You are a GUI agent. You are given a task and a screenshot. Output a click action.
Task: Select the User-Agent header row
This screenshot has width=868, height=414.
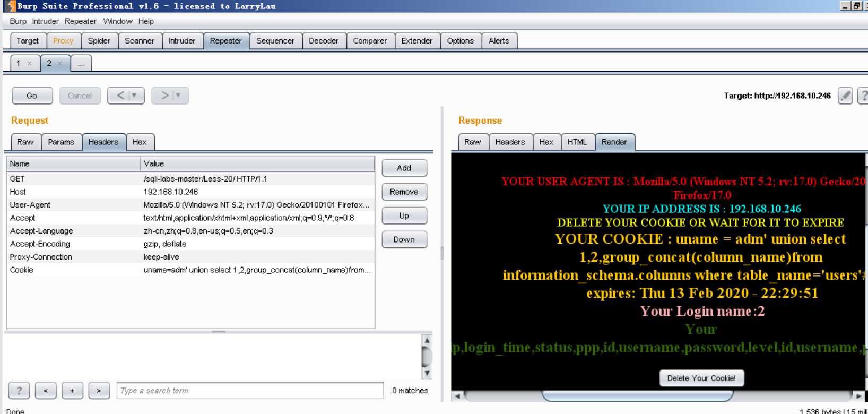pos(190,205)
